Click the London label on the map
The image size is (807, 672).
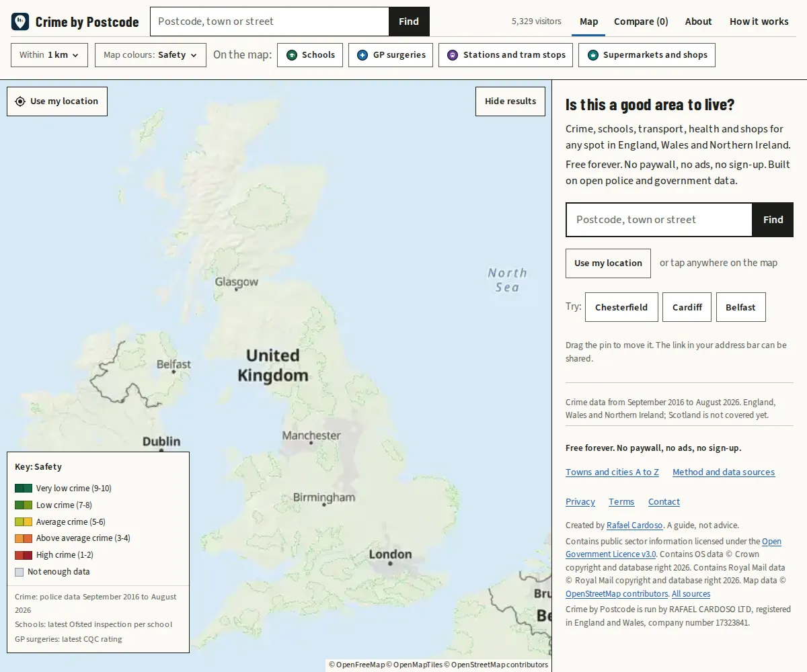pyautogui.click(x=390, y=554)
